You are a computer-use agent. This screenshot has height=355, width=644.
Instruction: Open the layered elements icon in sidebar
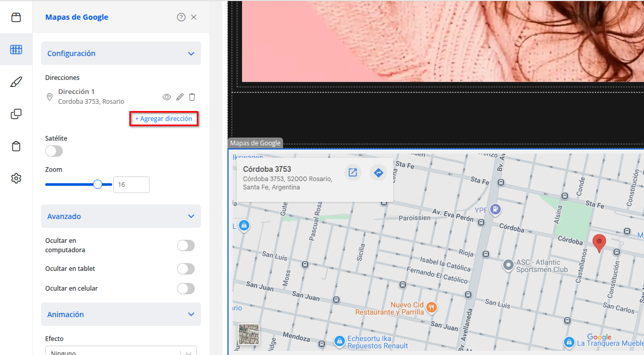coord(16,114)
